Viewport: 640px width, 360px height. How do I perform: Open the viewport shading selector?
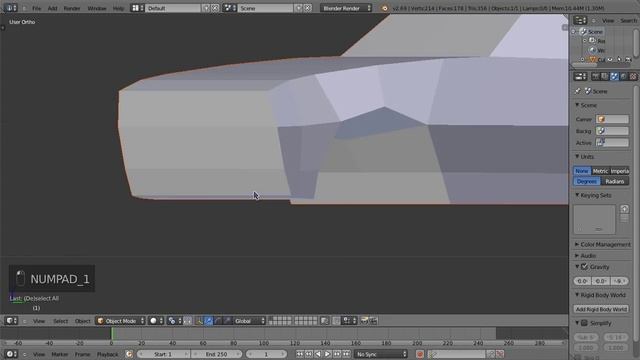(x=156, y=321)
